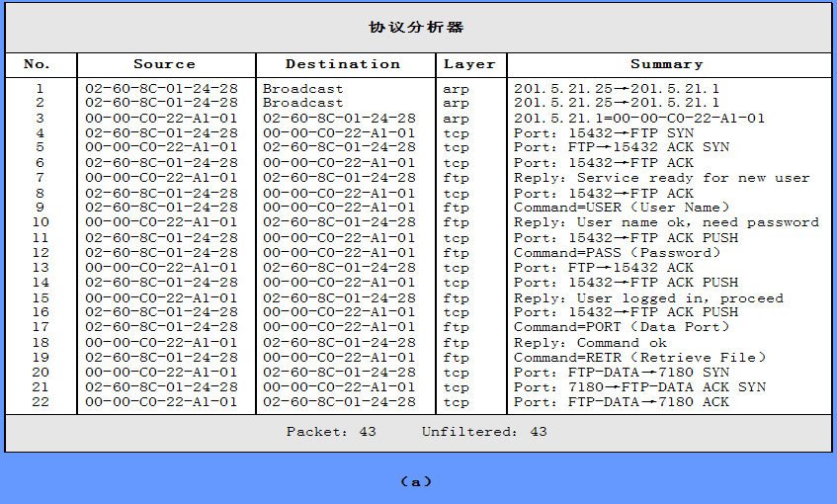Select packet row number 14
Screen dimensions: 837x504
coord(41,283)
